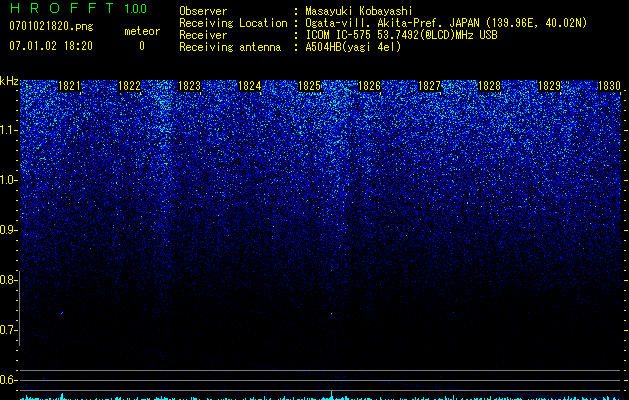Screen dimensions: 629x400
Task: Click the 1.1 kHz axis label
Action: coord(8,130)
